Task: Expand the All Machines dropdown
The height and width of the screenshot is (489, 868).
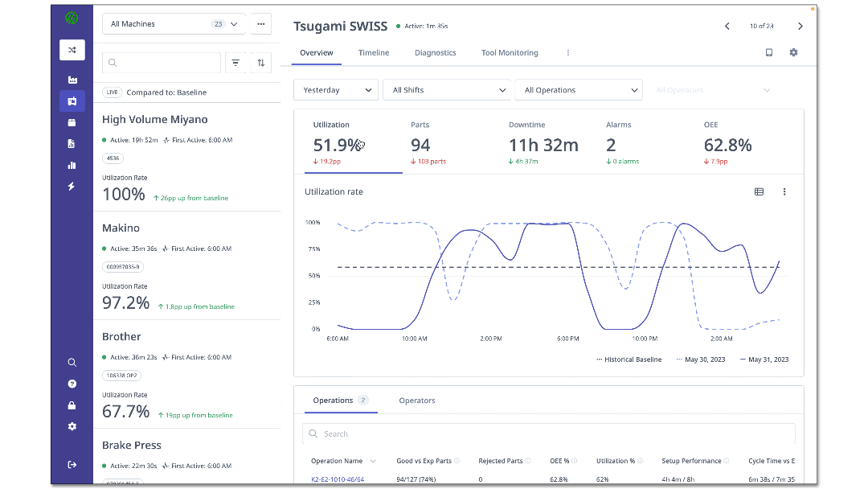Action: (x=174, y=24)
